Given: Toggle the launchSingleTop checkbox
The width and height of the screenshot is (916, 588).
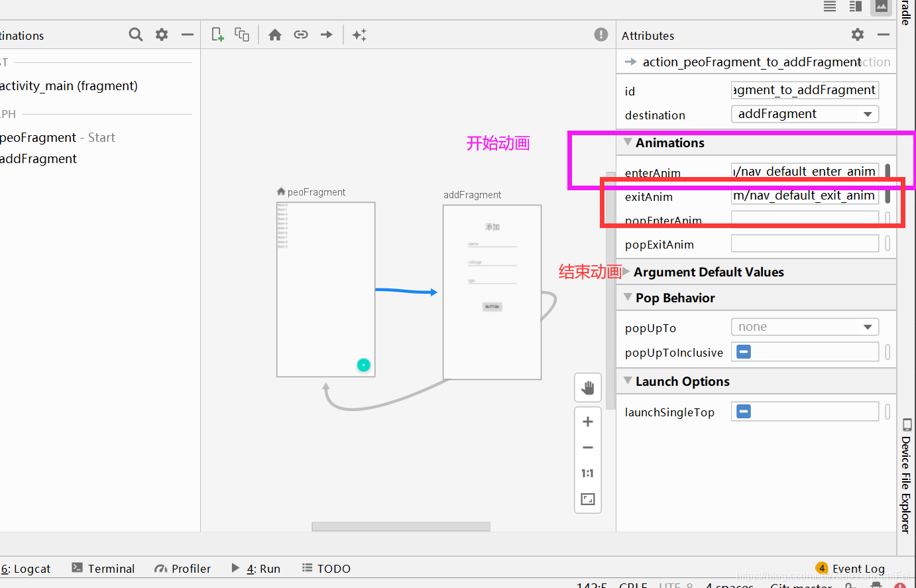Looking at the screenshot, I should (744, 412).
